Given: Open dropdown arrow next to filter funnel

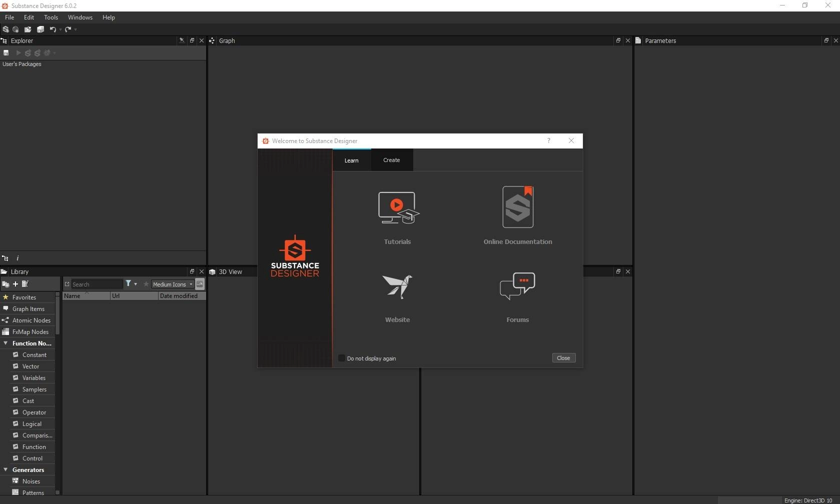Looking at the screenshot, I should [x=136, y=284].
